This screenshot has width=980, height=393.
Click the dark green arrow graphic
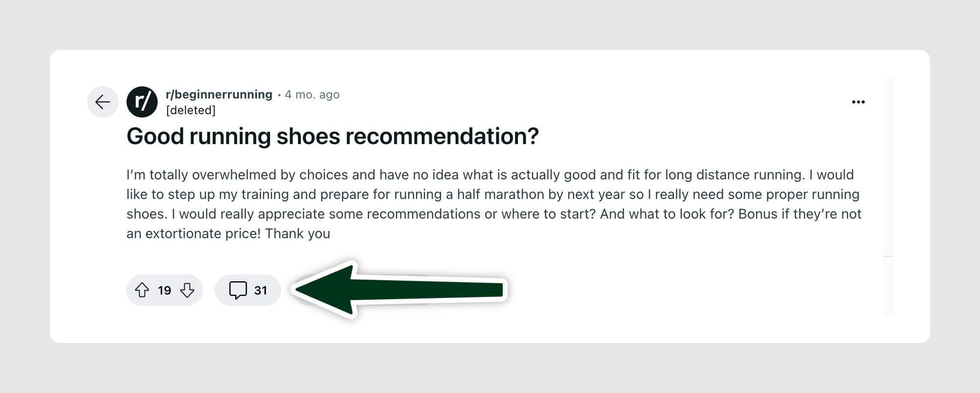(x=402, y=290)
